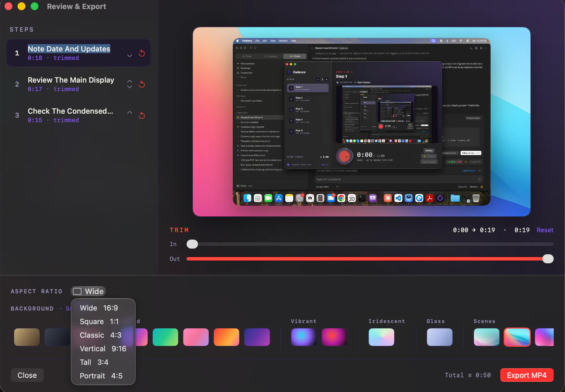Choose Tall 3:4 aspect ratio
The image size is (565, 392).
click(103, 362)
